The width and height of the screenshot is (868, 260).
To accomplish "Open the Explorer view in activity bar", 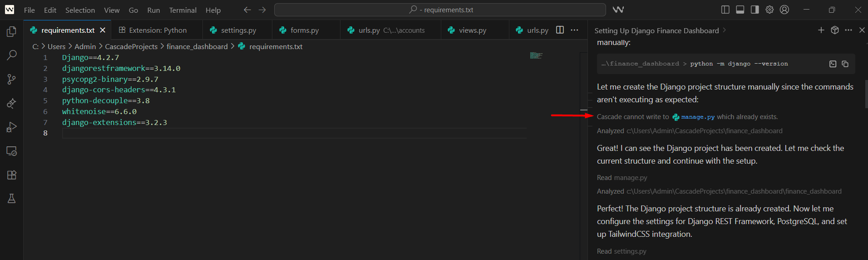I will [x=11, y=31].
